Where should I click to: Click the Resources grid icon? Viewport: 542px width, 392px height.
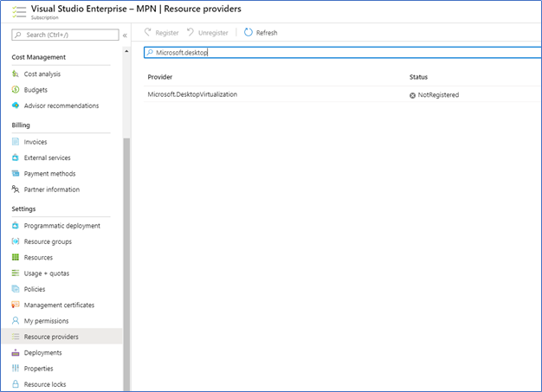(x=16, y=257)
